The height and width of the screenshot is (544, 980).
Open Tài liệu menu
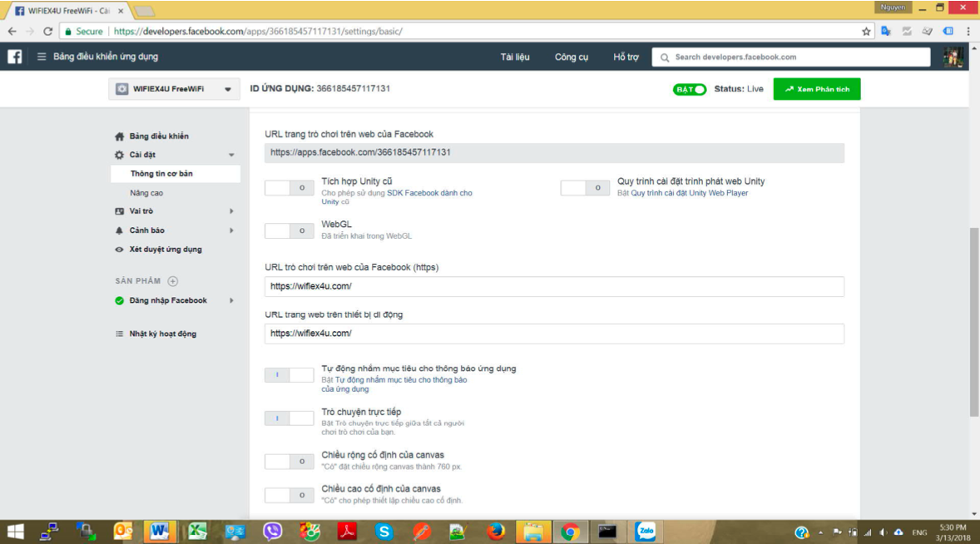[515, 57]
